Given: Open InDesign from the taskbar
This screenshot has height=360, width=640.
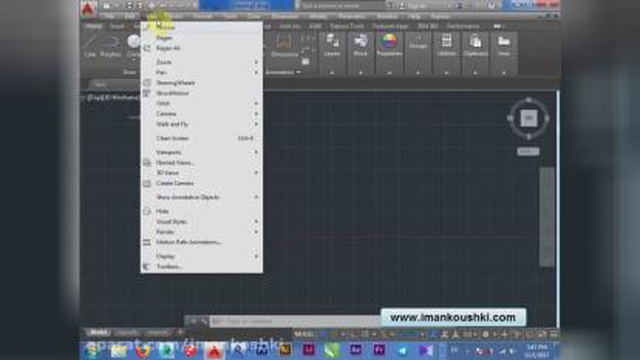Looking at the screenshot, I should click(x=308, y=350).
